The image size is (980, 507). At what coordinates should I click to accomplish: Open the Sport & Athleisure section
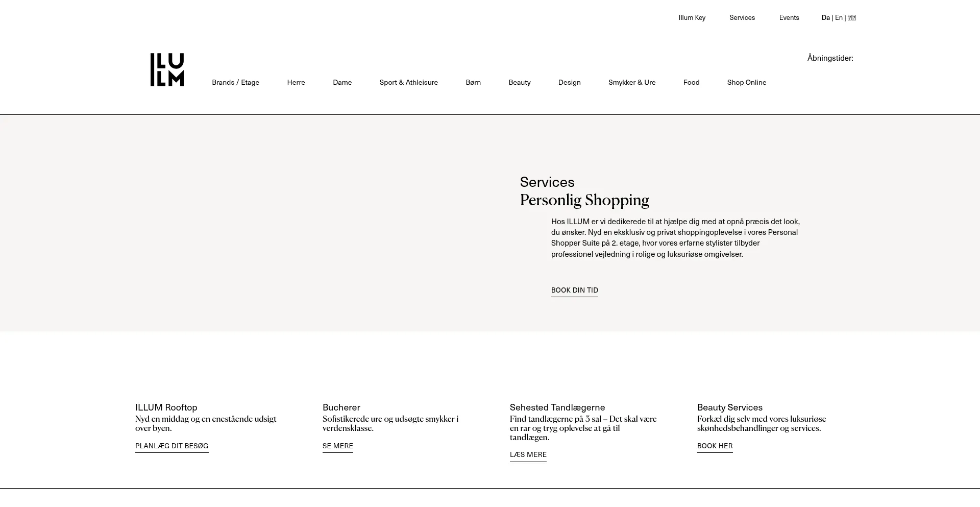[x=408, y=82]
